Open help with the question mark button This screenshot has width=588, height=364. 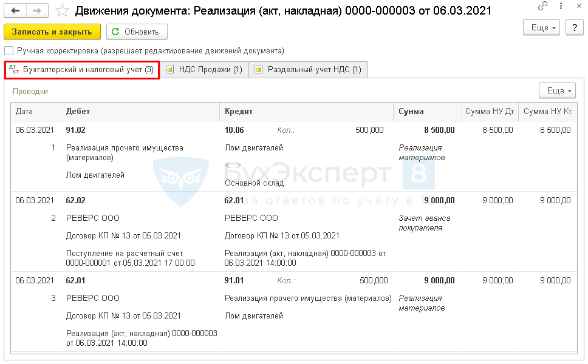[575, 27]
